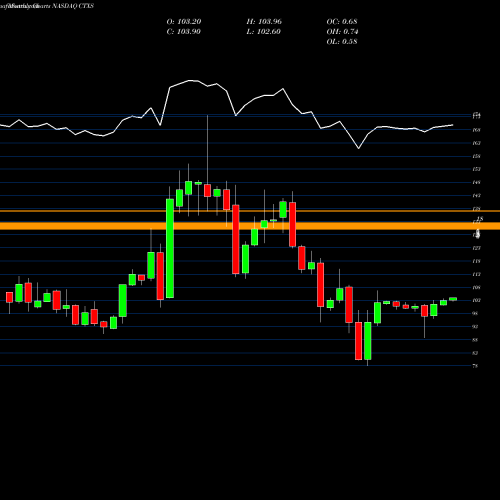Click the thin orange horizontal level line
The image size is (500, 500).
click(x=250, y=211)
